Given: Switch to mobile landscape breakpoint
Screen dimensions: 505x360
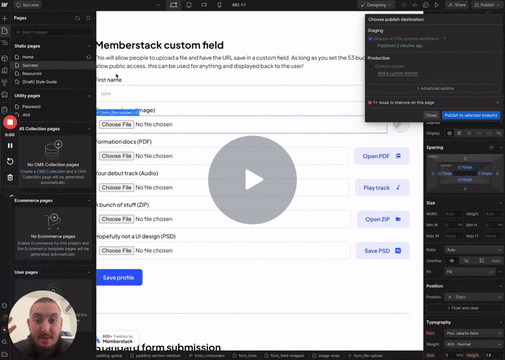Looking at the screenshot, I should (x=204, y=5).
